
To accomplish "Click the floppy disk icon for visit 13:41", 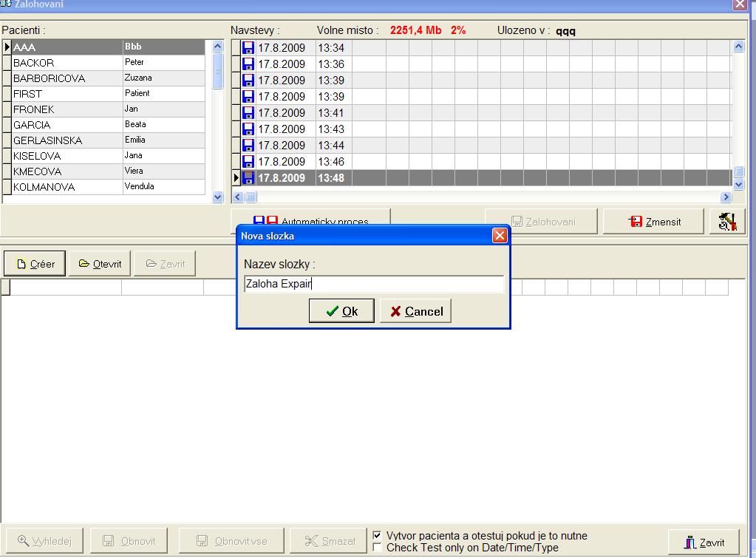I will tap(248, 113).
